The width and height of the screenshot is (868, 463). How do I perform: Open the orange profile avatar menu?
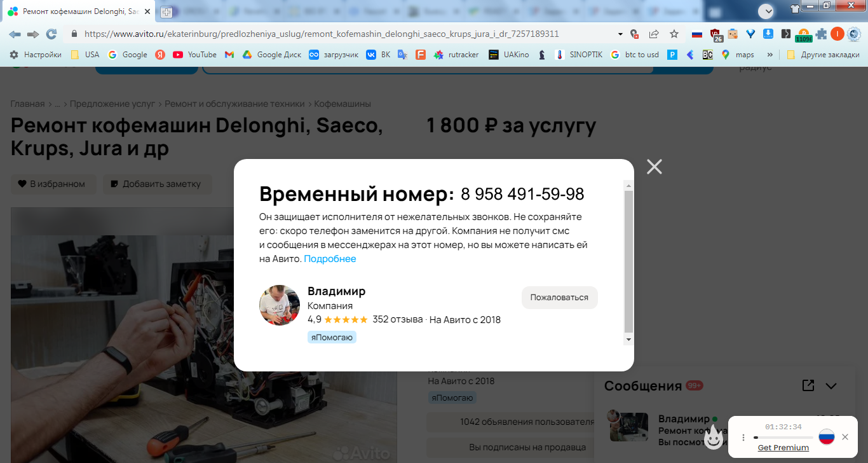[837, 34]
